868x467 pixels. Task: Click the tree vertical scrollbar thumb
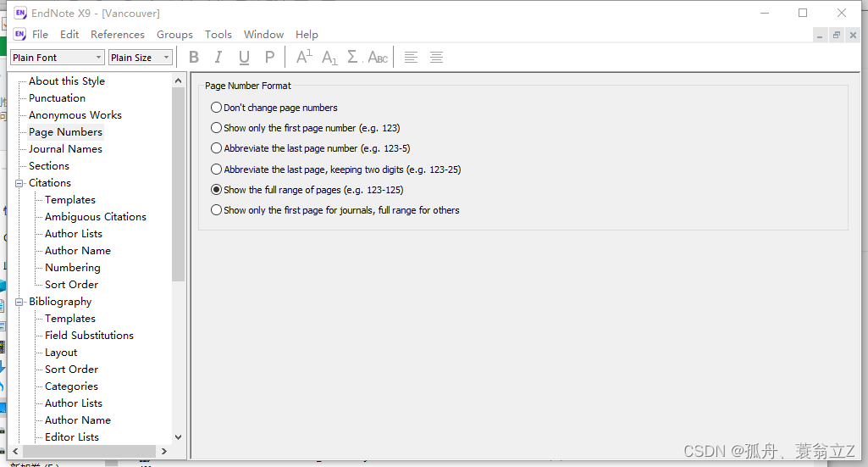point(178,185)
